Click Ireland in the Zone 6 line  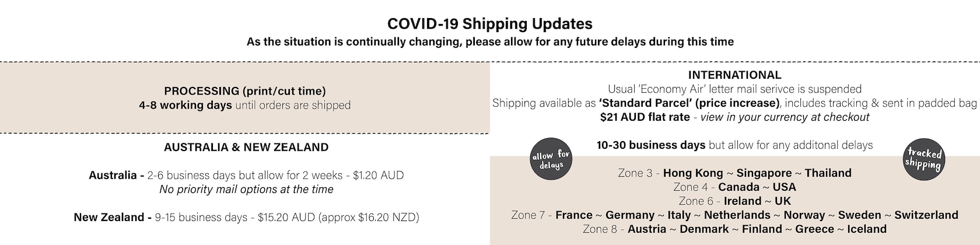(x=743, y=201)
